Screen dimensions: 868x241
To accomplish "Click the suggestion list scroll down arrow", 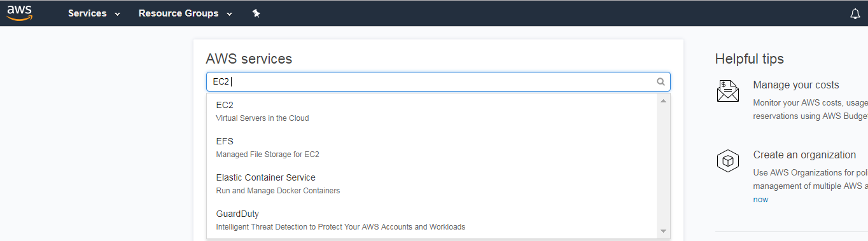I will point(663,231).
